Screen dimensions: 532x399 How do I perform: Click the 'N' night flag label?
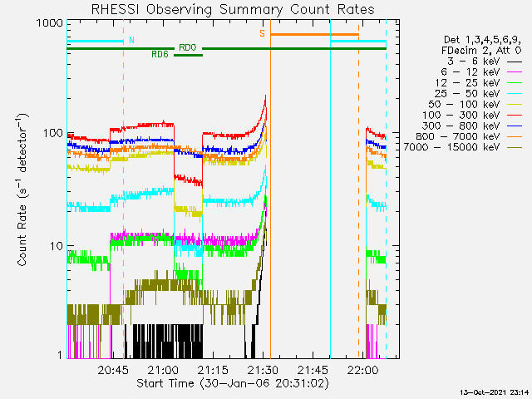[131, 41]
